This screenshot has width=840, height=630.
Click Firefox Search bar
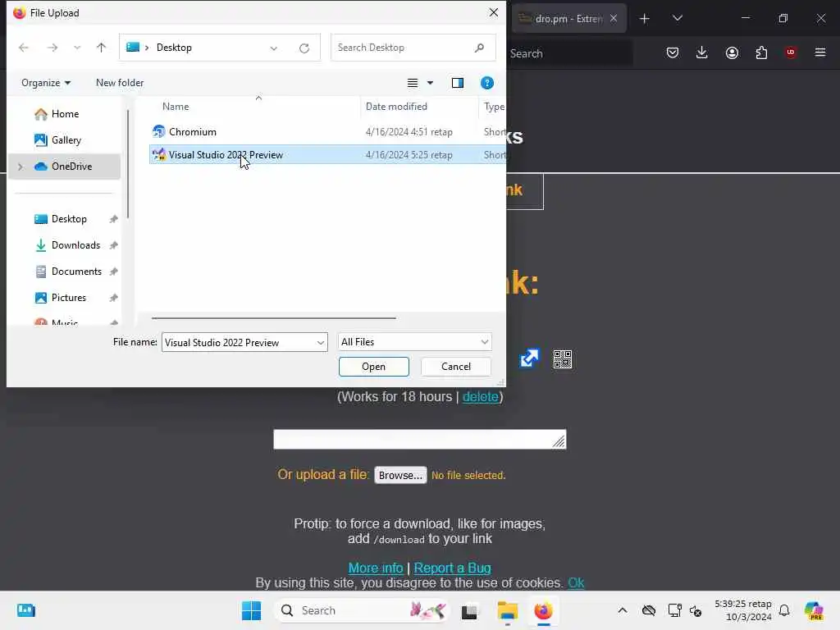pyautogui.click(x=569, y=53)
